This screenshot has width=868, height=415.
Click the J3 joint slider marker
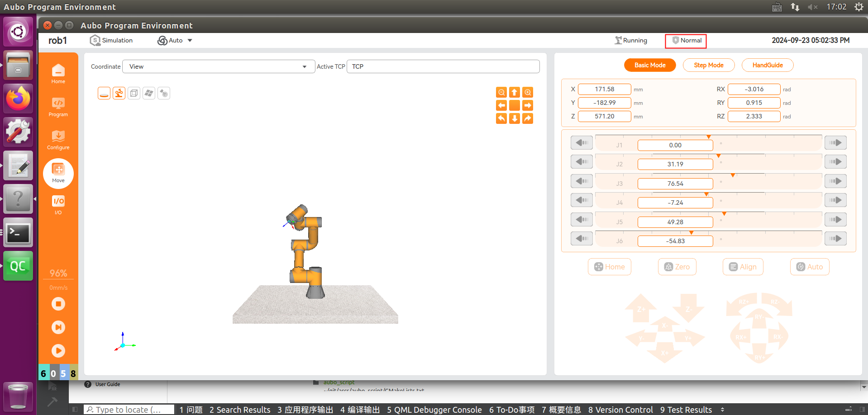point(733,175)
